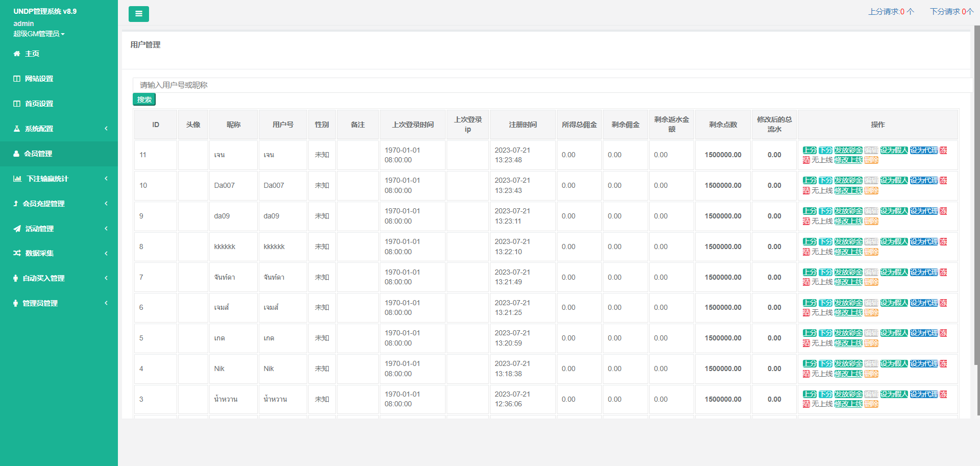Viewport: 980px width, 466px height.
Task: Expand the 管理员管理 submenu chevron
Action: (x=106, y=303)
